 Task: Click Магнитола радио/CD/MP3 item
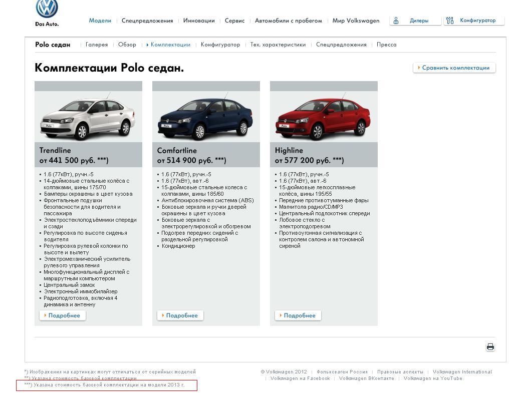click(311, 207)
